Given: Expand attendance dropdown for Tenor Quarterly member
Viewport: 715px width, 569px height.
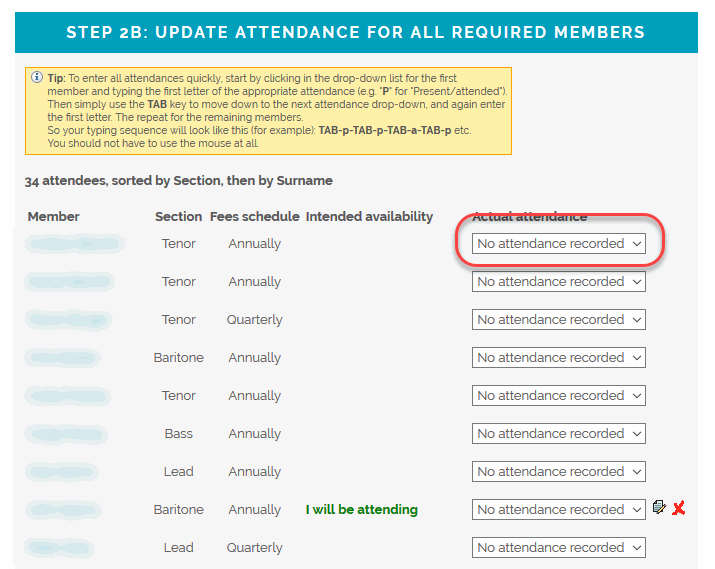Looking at the screenshot, I should 559,320.
